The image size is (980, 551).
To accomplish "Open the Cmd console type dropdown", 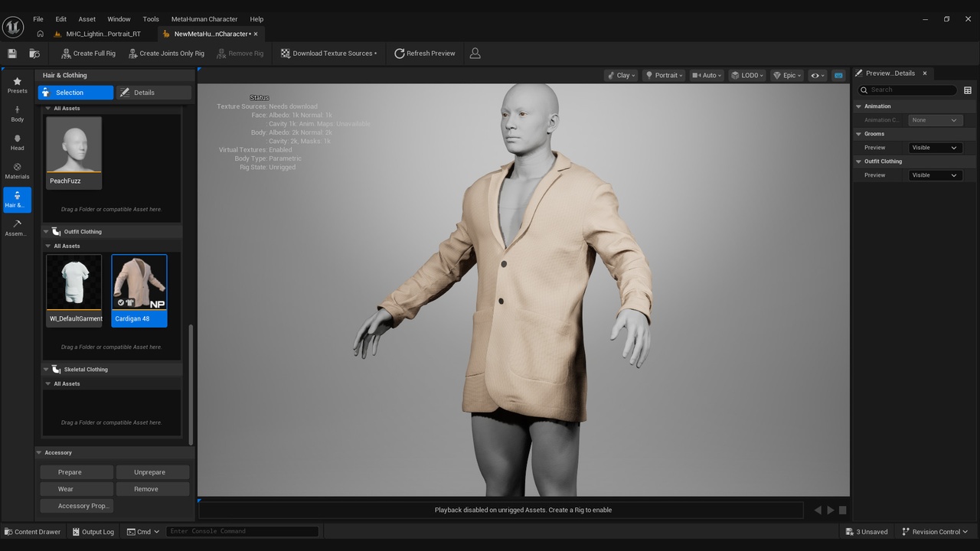I will (143, 532).
